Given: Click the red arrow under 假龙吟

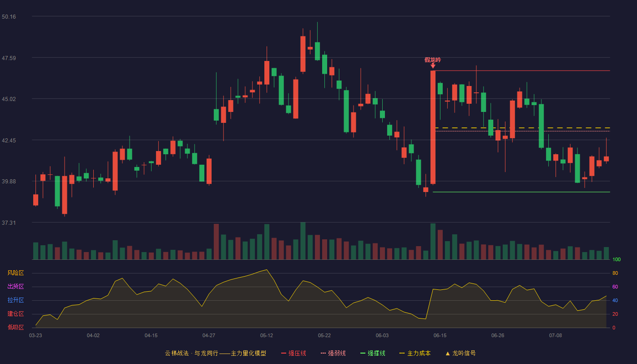Looking at the screenshot, I should (x=433, y=66).
